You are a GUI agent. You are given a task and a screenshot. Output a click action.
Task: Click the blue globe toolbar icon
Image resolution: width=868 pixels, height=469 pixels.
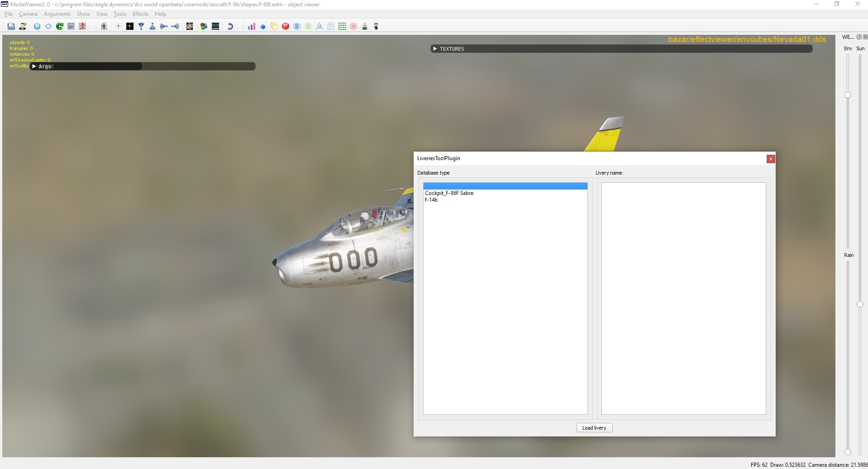[x=37, y=26]
